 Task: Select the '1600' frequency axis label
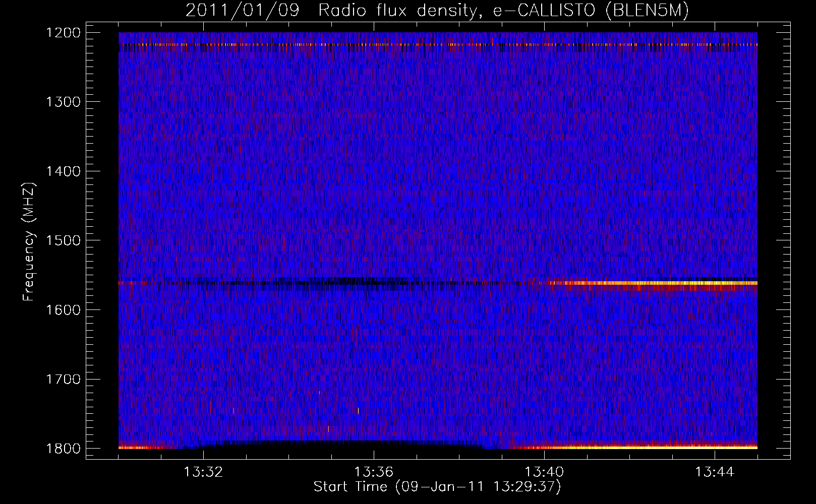[x=63, y=310]
